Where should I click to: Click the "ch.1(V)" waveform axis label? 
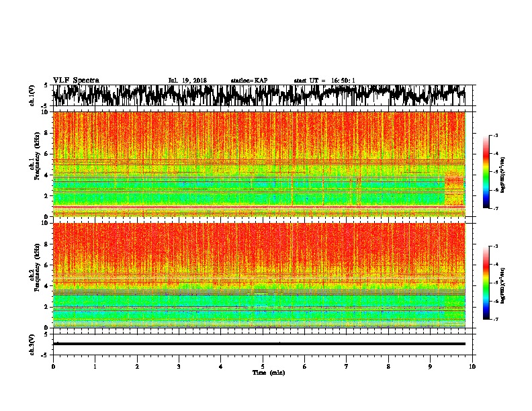point(32,95)
